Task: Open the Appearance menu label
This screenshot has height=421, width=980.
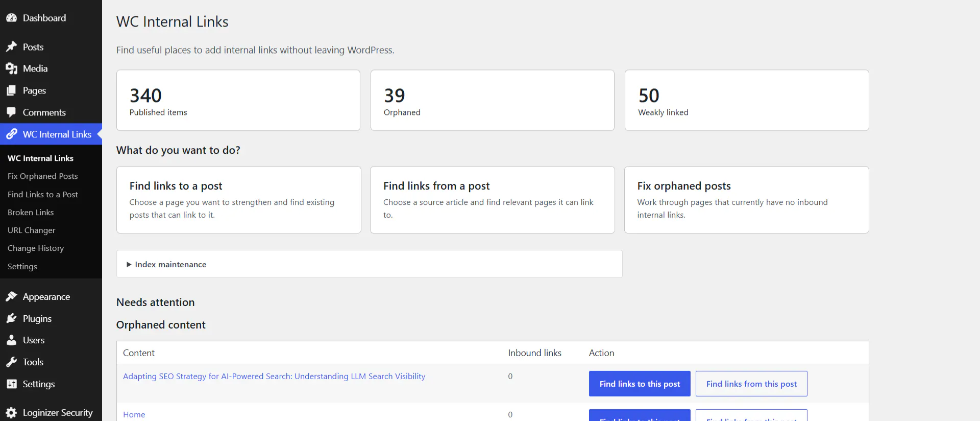Action: (46, 297)
